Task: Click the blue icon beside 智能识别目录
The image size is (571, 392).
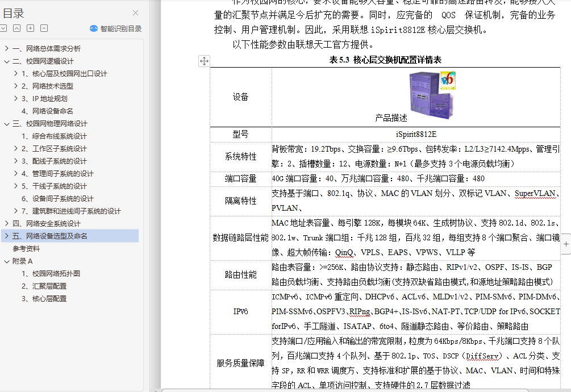Action: (94, 28)
